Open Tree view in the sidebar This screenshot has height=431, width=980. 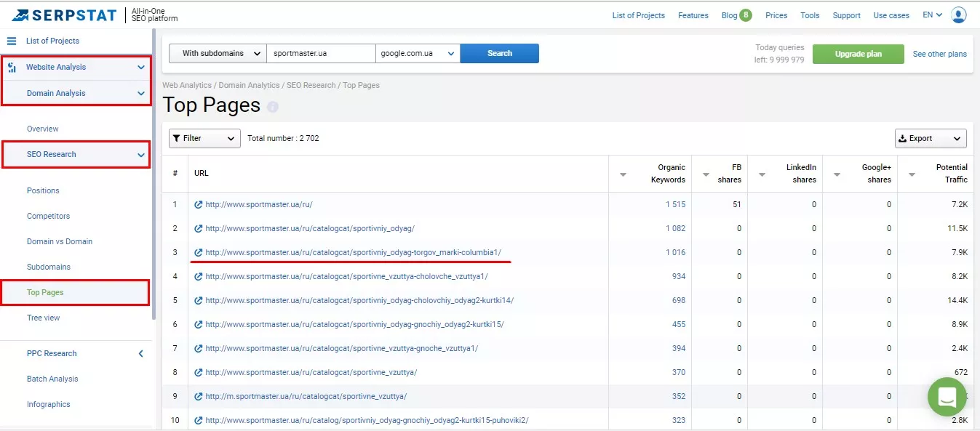point(44,318)
